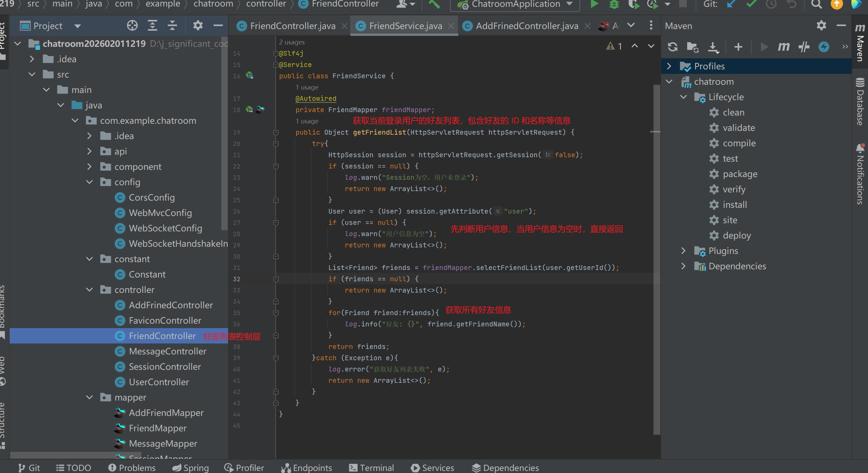Open the AddFrinedController.java tab
The height and width of the screenshot is (473, 868).
coord(527,26)
